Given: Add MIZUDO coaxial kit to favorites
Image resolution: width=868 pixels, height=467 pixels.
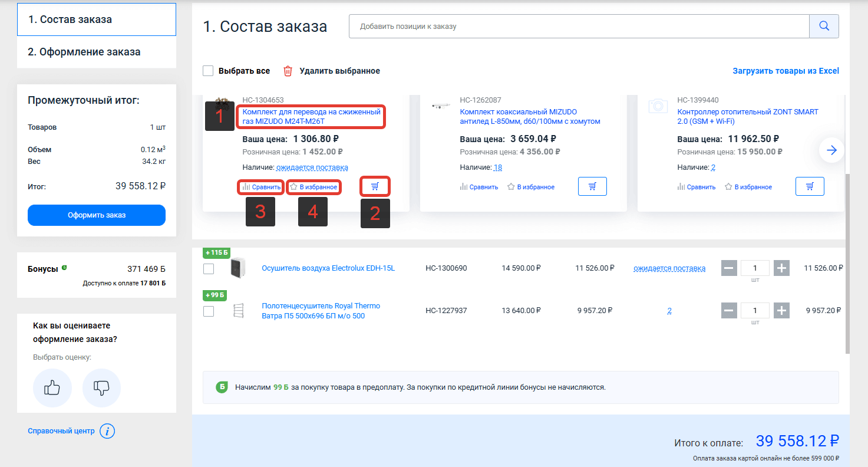Looking at the screenshot, I should [531, 187].
